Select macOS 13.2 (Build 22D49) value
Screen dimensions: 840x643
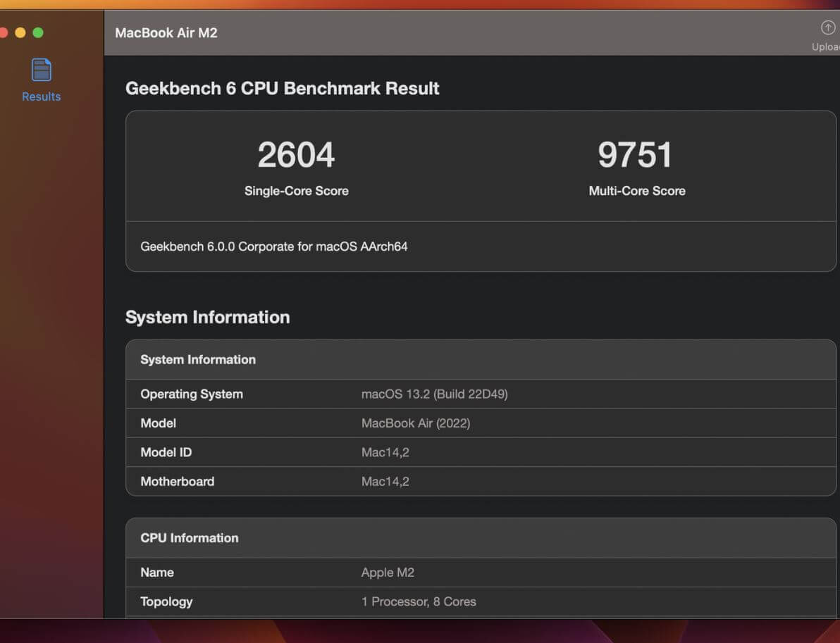pyautogui.click(x=435, y=394)
